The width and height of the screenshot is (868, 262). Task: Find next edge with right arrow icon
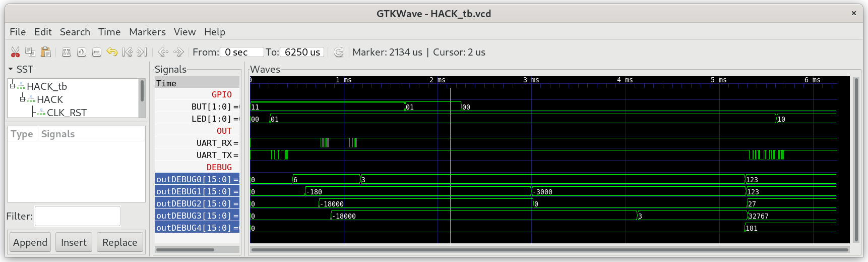tap(178, 52)
